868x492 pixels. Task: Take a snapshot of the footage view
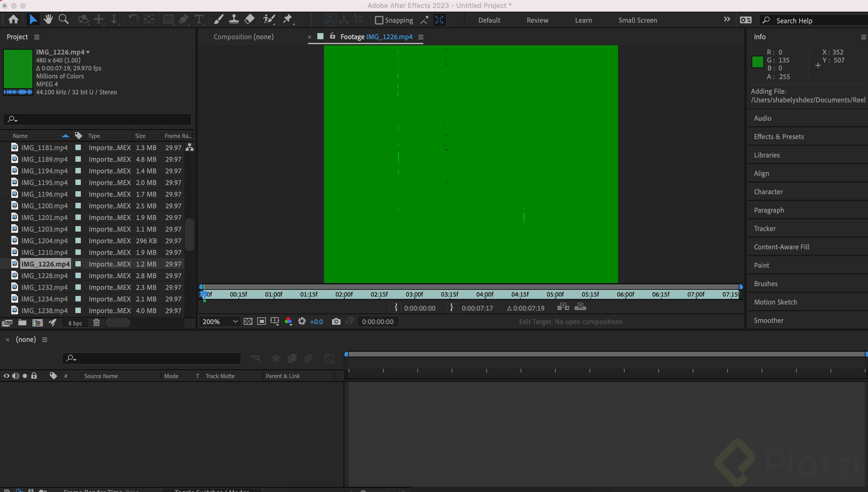click(x=336, y=321)
